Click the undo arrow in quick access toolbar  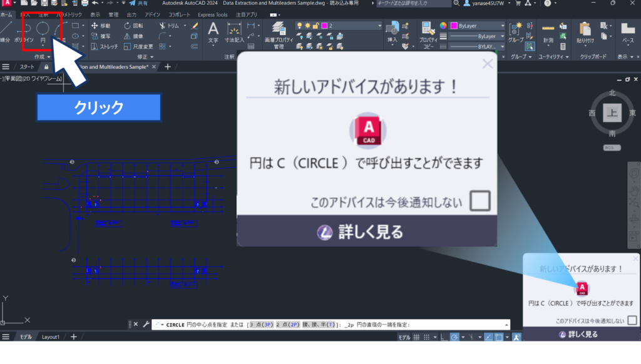pyautogui.click(x=95, y=3)
